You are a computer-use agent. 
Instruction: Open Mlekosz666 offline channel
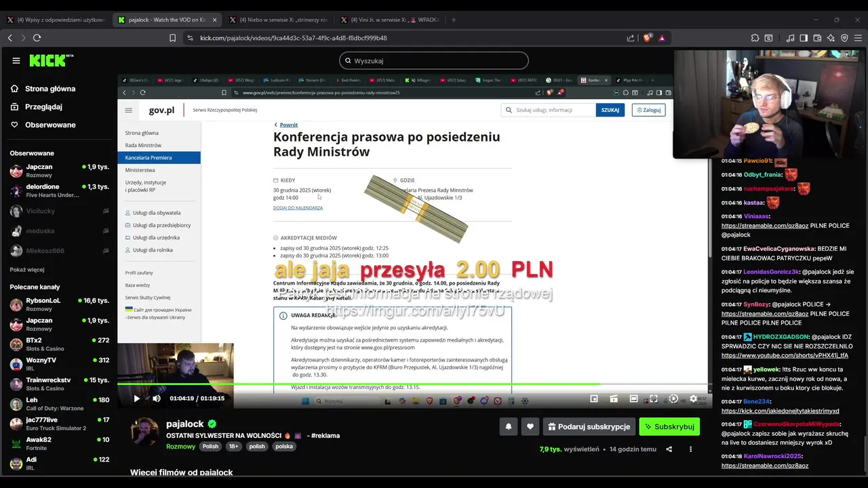click(x=60, y=251)
